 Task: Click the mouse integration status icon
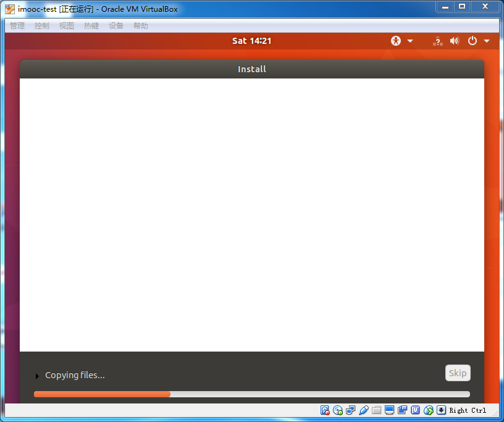[429, 410]
